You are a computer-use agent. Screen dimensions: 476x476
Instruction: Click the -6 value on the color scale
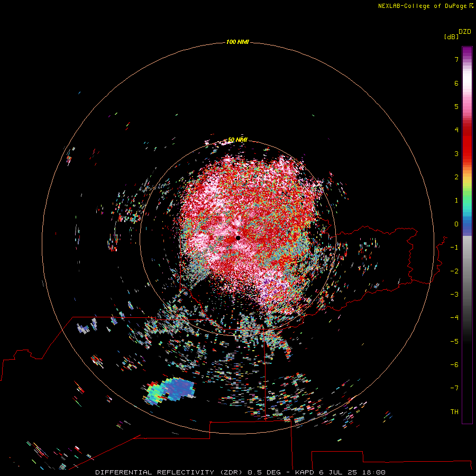[454, 365]
